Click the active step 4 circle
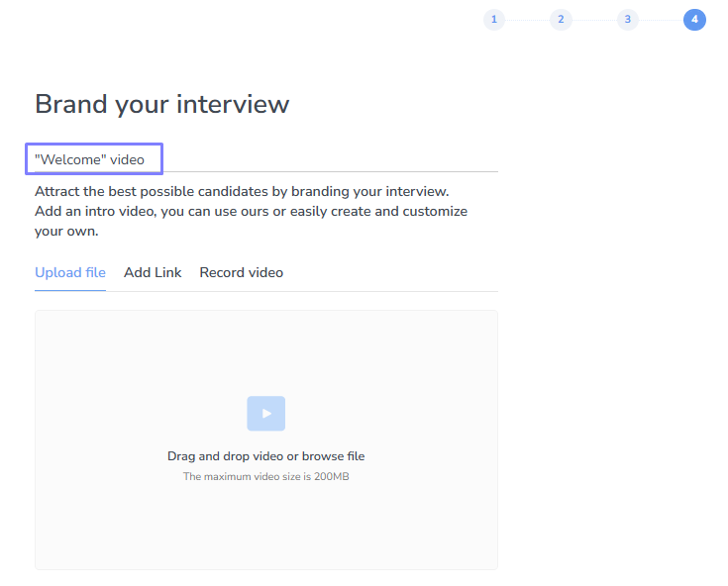 point(694,20)
